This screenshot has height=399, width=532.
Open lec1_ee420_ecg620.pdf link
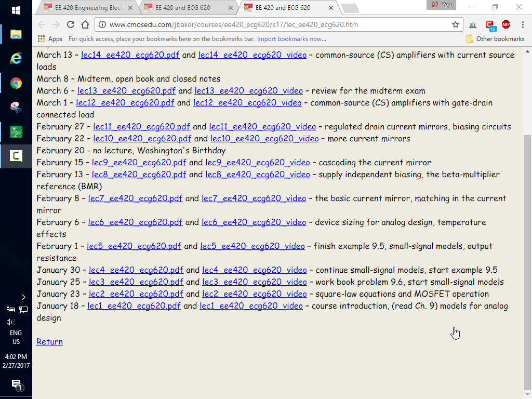click(134, 306)
